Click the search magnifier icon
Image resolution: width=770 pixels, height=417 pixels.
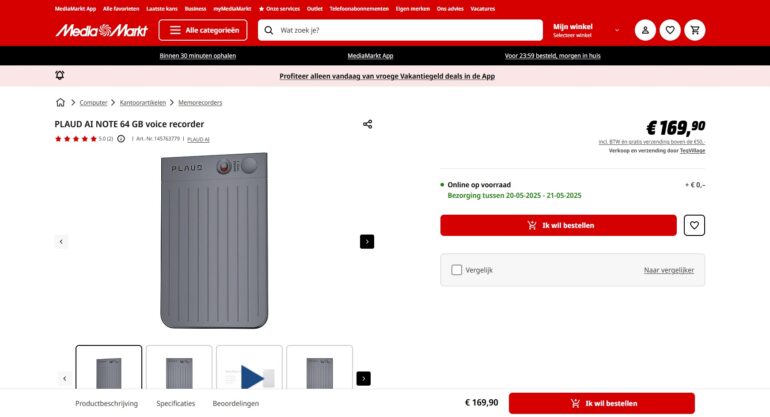point(269,30)
